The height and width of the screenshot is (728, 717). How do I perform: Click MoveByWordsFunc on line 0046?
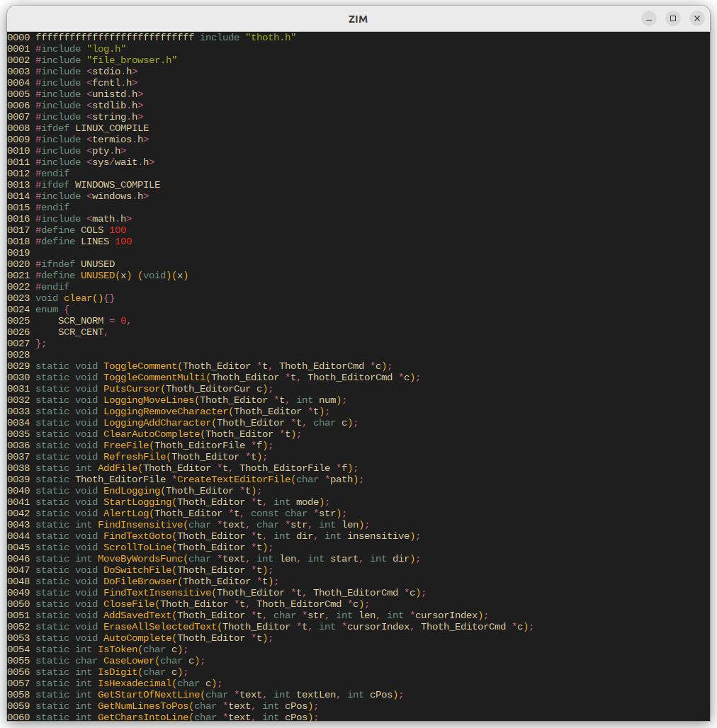click(x=140, y=558)
